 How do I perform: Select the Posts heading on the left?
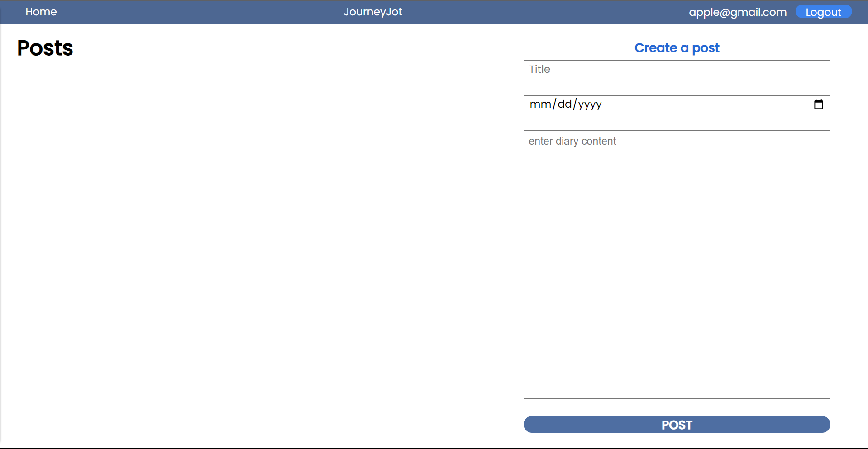point(45,48)
